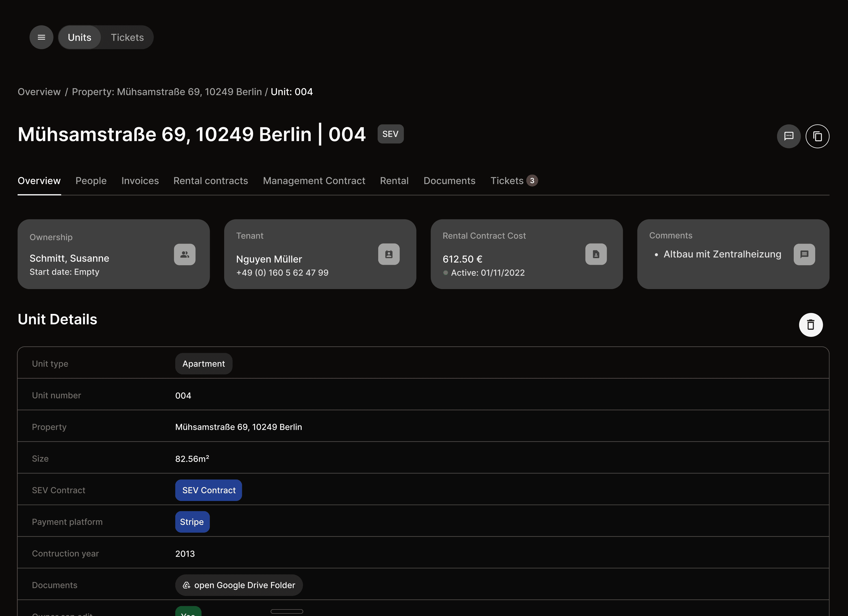The image size is (848, 616).
Task: Click the comment icon on the Comments card
Action: (x=805, y=254)
